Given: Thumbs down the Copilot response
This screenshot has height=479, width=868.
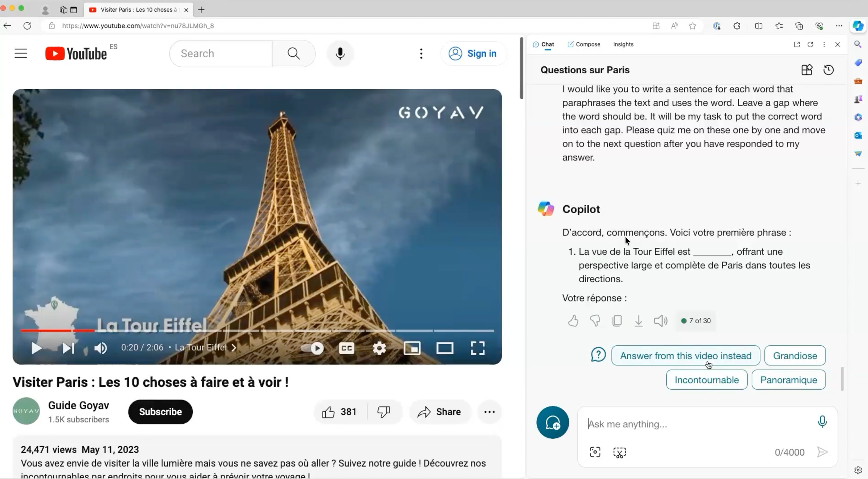Looking at the screenshot, I should coord(595,321).
